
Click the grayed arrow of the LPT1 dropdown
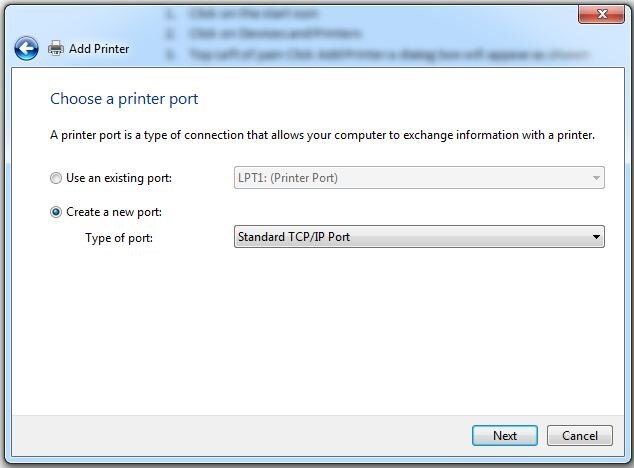[596, 178]
